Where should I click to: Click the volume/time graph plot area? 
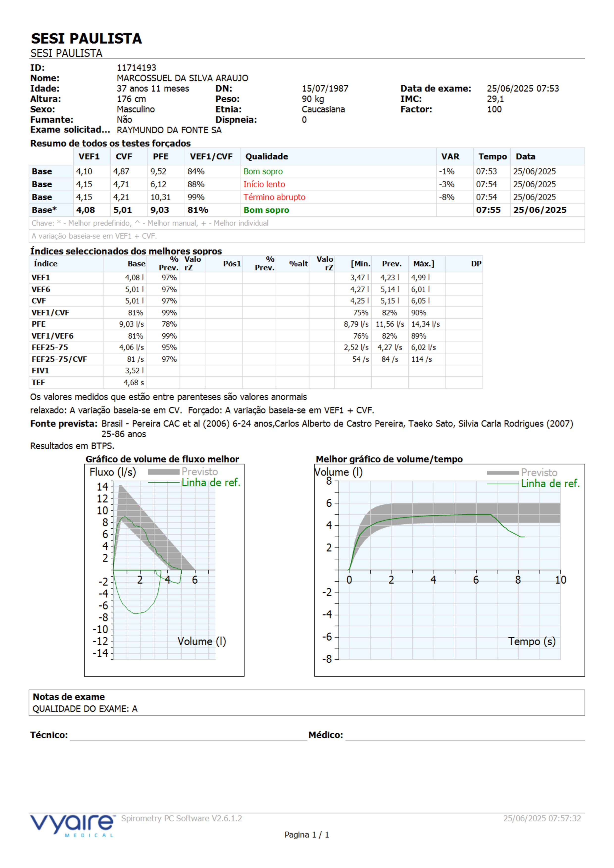pyautogui.click(x=449, y=570)
